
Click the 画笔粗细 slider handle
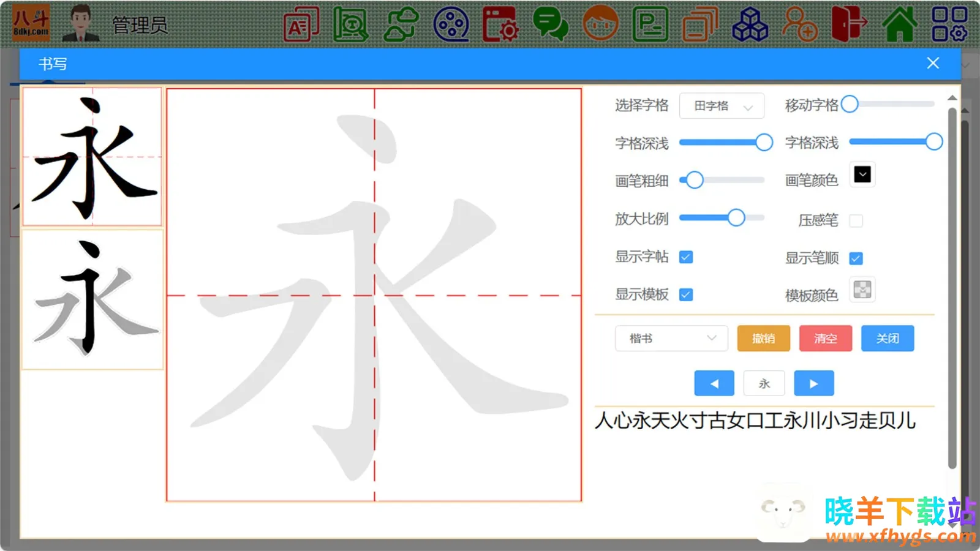[694, 180]
